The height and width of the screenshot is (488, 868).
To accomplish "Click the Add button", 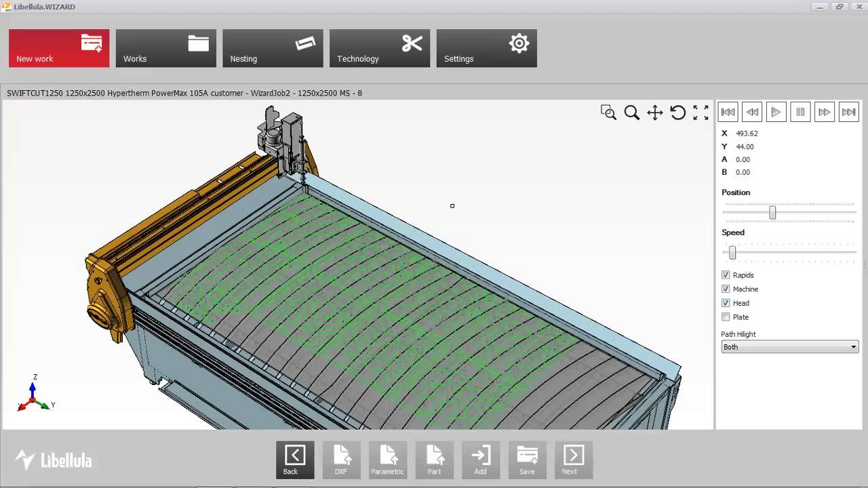I will [x=481, y=460].
